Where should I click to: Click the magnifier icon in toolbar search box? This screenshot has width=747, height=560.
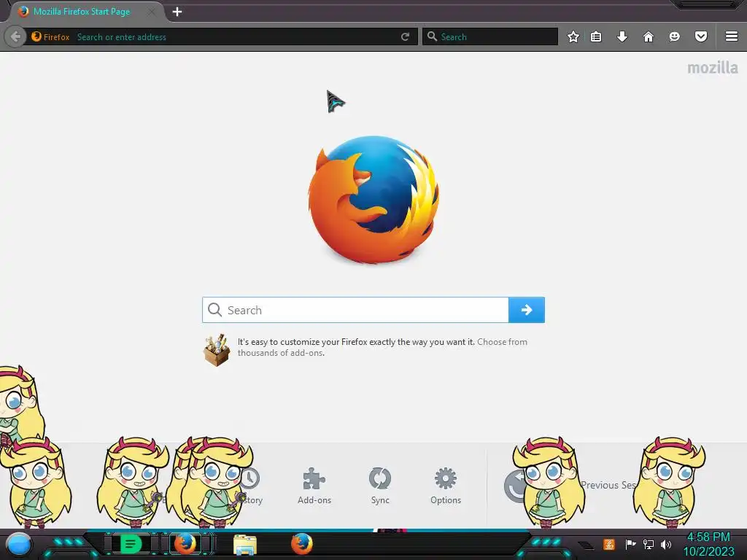[432, 36]
